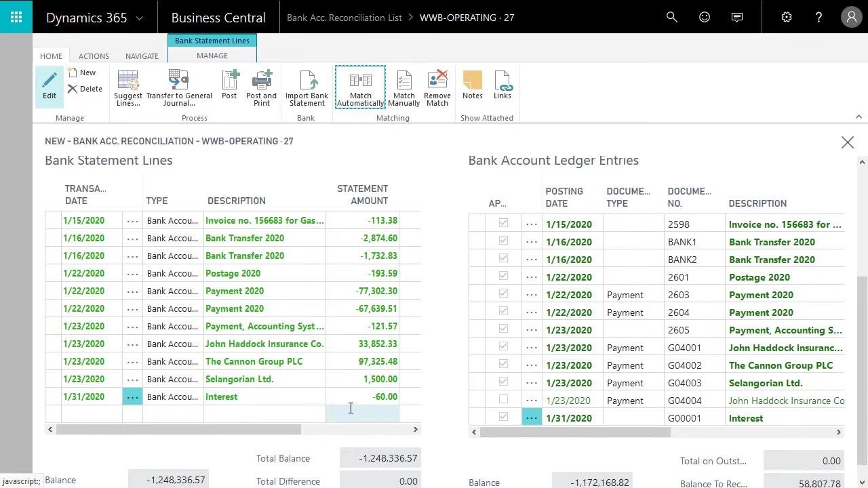
Task: Click the Total Balance value field
Action: click(380, 458)
